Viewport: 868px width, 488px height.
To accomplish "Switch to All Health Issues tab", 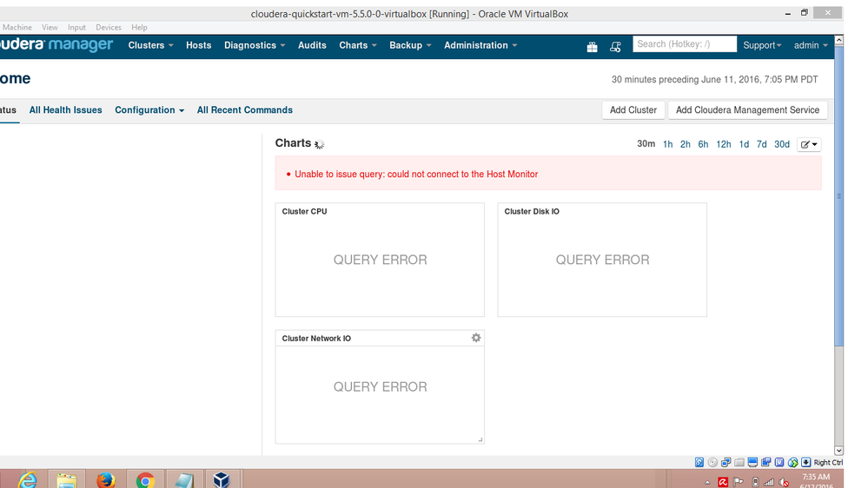I will [65, 110].
